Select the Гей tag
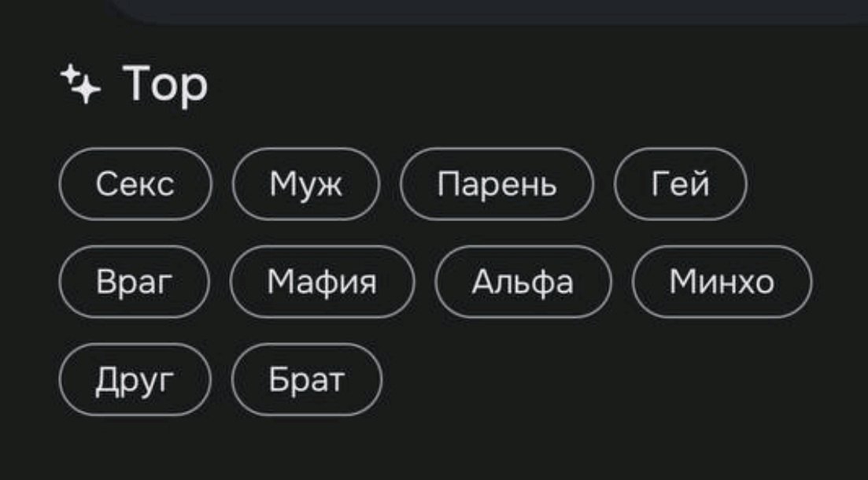Image resolution: width=868 pixels, height=480 pixels. point(681,184)
